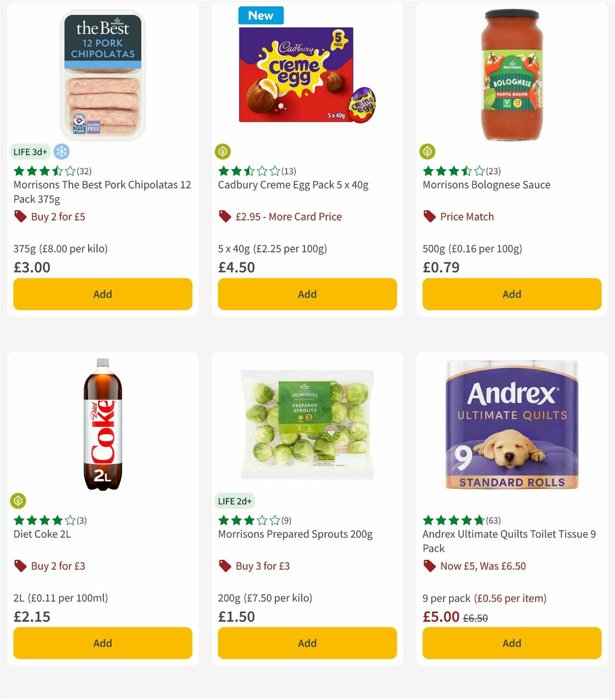Click the tag icon beside Buy 3 for £3

224,566
